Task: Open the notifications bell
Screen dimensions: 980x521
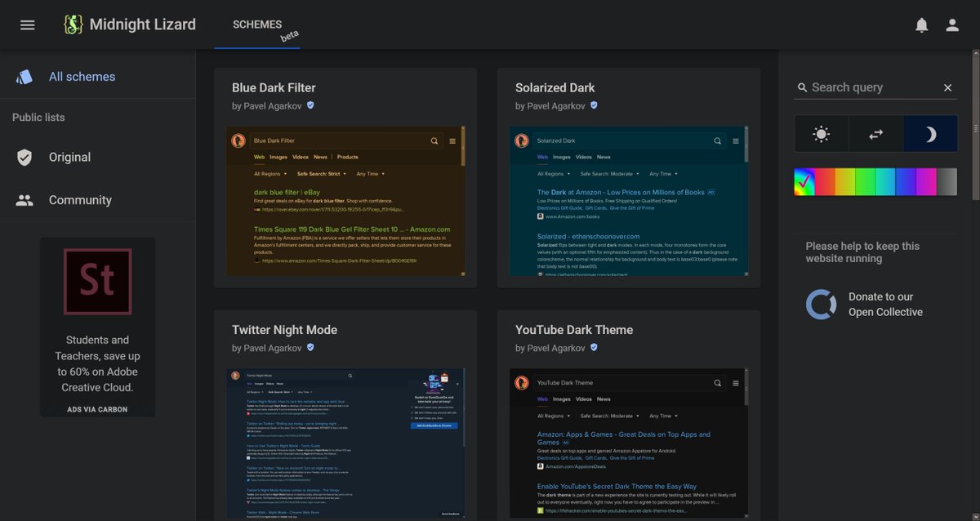Action: 922,24
